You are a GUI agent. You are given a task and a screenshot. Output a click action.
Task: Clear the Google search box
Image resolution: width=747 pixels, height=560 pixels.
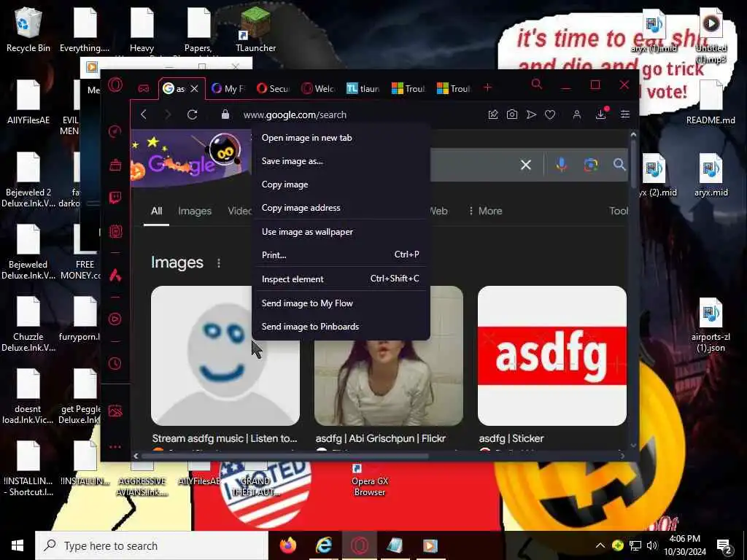click(x=526, y=165)
